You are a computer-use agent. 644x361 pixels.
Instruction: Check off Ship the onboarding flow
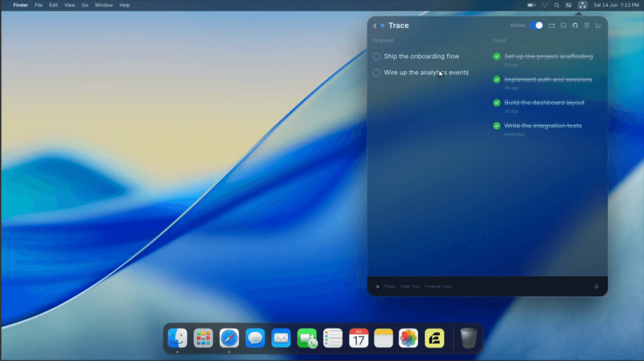coord(376,56)
